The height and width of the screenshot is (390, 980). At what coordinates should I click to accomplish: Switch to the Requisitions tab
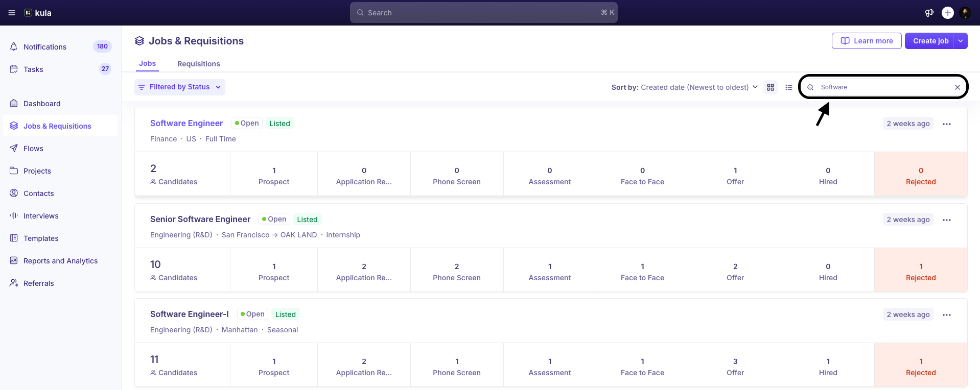199,64
